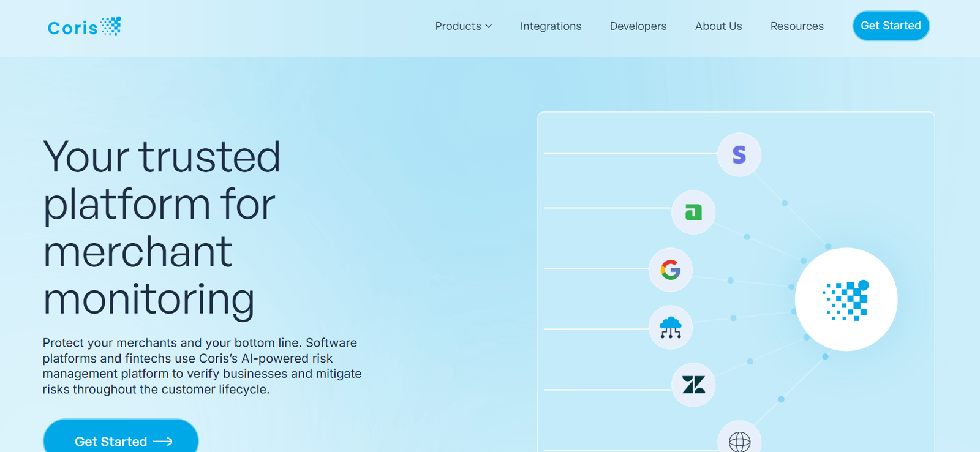980x452 pixels.
Task: Navigate to About Us
Action: pos(718,26)
